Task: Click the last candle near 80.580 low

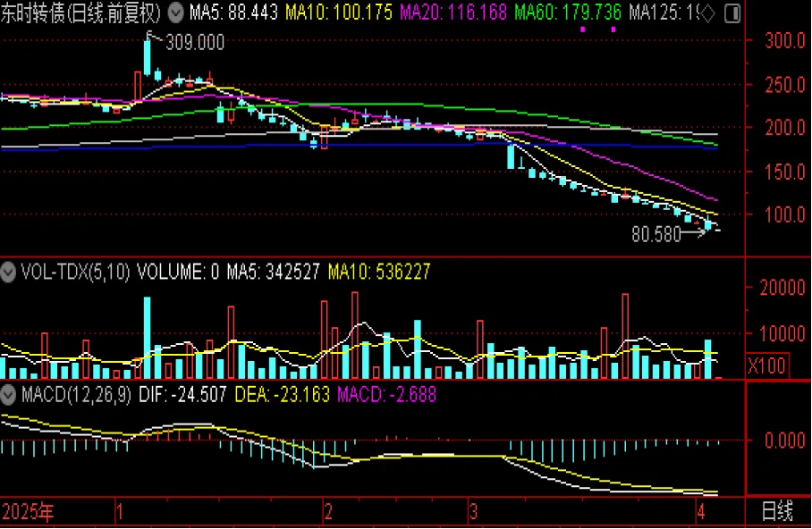Action: coord(718,230)
